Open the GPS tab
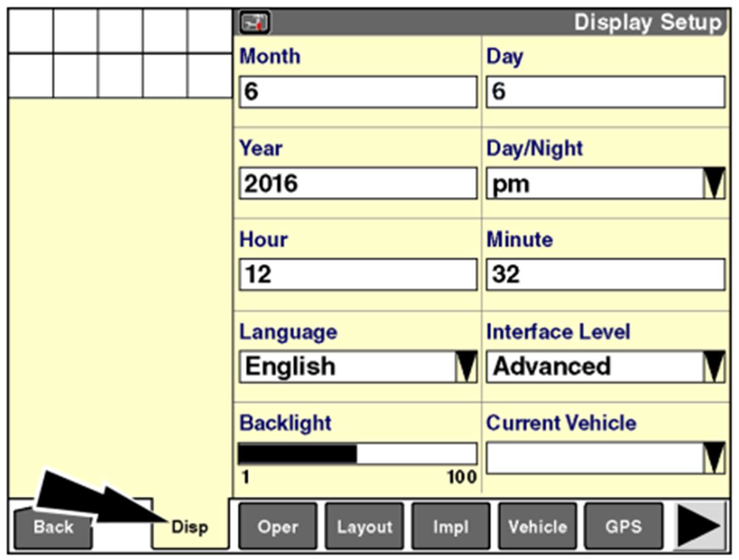Screen dimensions: 739x560 coord(624,526)
